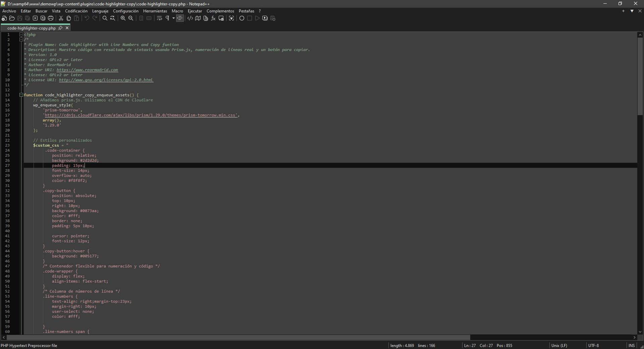
Task: Collapse the function fold on line 13
Action: pos(21,95)
